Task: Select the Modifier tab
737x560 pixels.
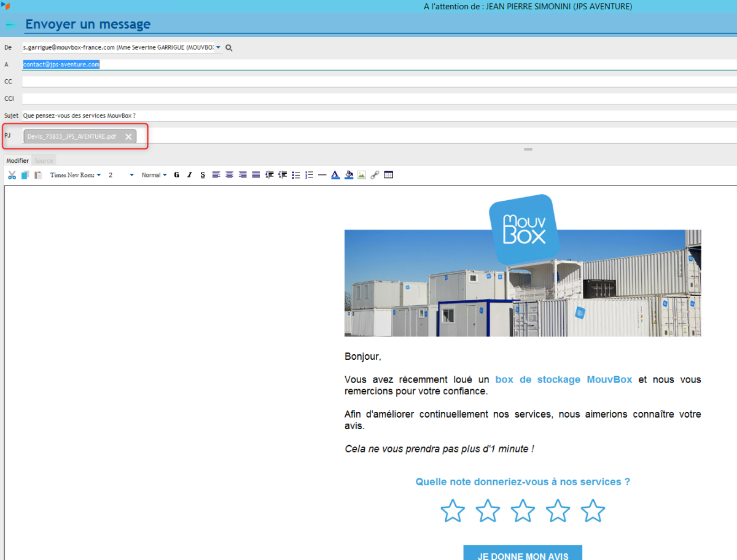Action: coord(17,160)
